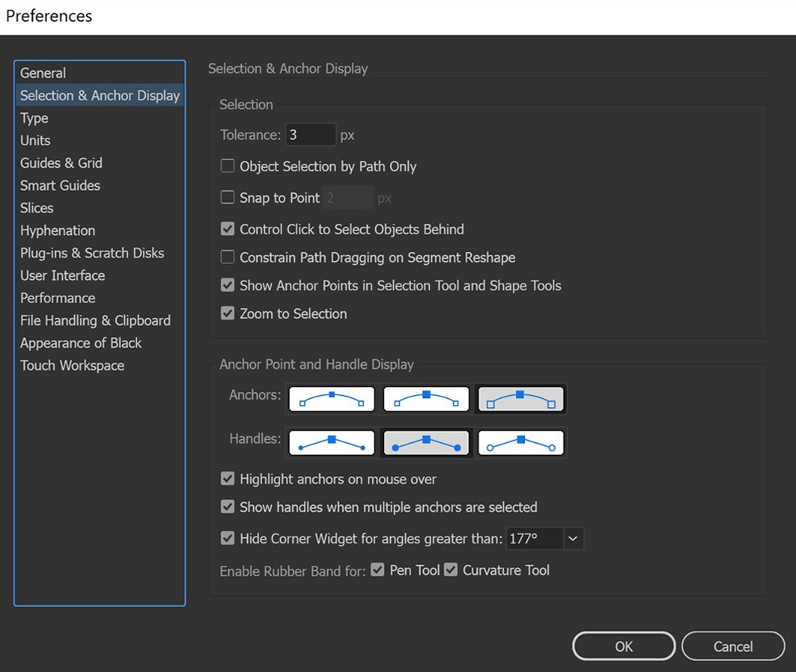This screenshot has width=796, height=672.
Task: Open Guides & Grid preferences
Action: click(100, 163)
